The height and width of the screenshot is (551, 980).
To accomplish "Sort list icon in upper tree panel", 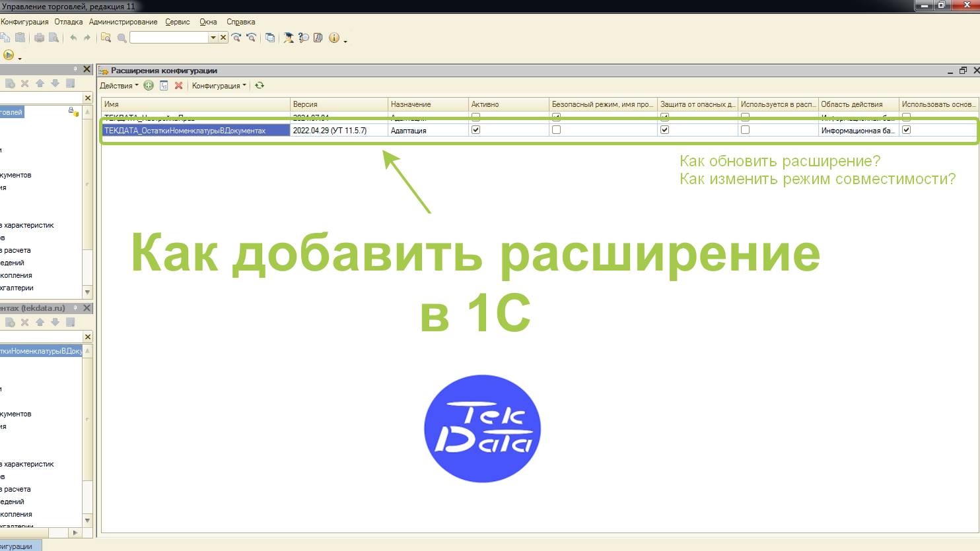I will (x=71, y=83).
